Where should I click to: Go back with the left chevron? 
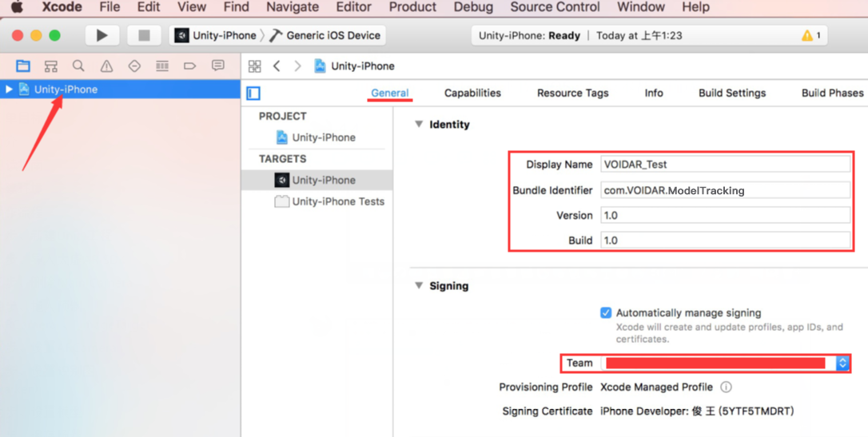click(277, 66)
